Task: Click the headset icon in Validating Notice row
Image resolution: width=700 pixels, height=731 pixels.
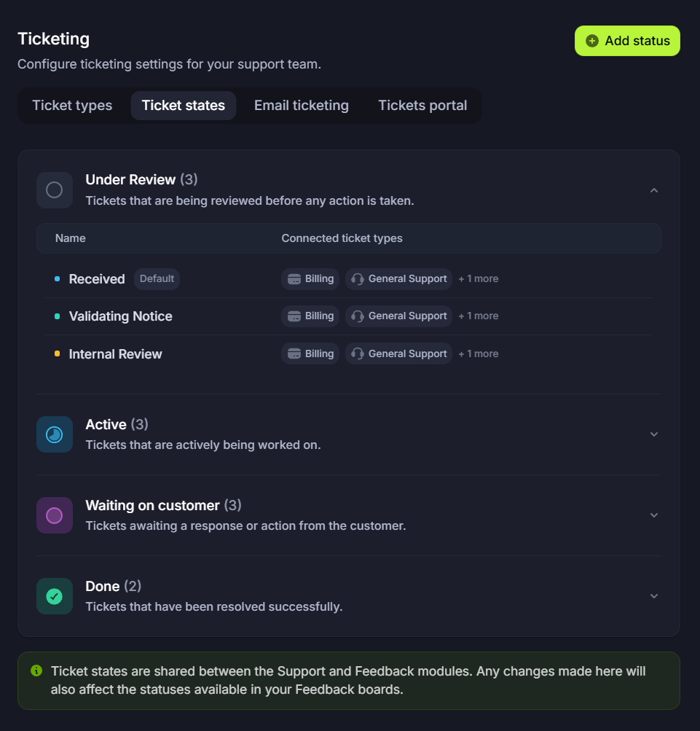Action: [358, 316]
